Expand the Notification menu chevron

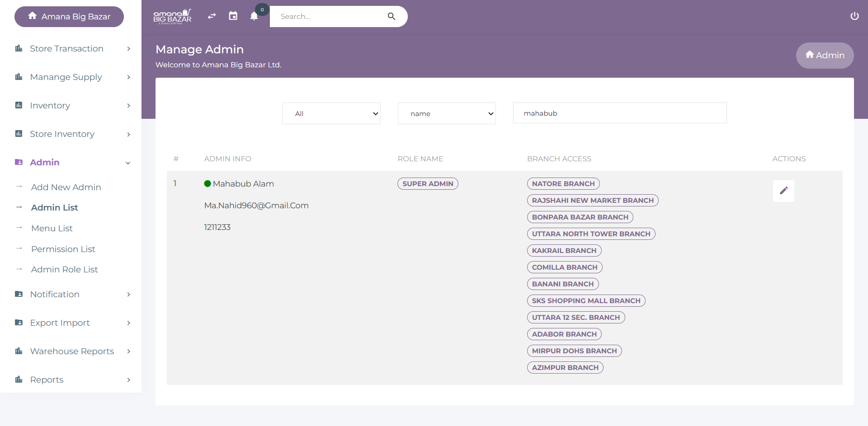[128, 295]
